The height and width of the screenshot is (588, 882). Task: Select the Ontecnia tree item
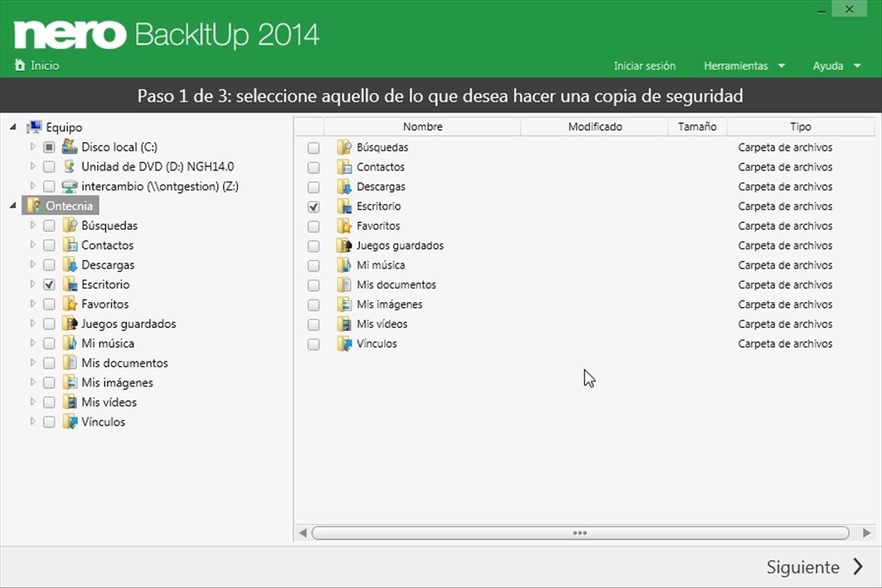[x=71, y=206]
